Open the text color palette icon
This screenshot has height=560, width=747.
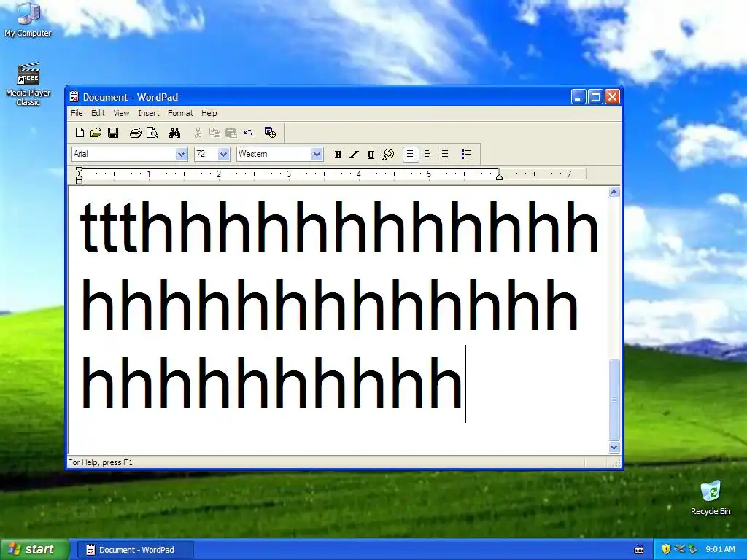tap(388, 155)
